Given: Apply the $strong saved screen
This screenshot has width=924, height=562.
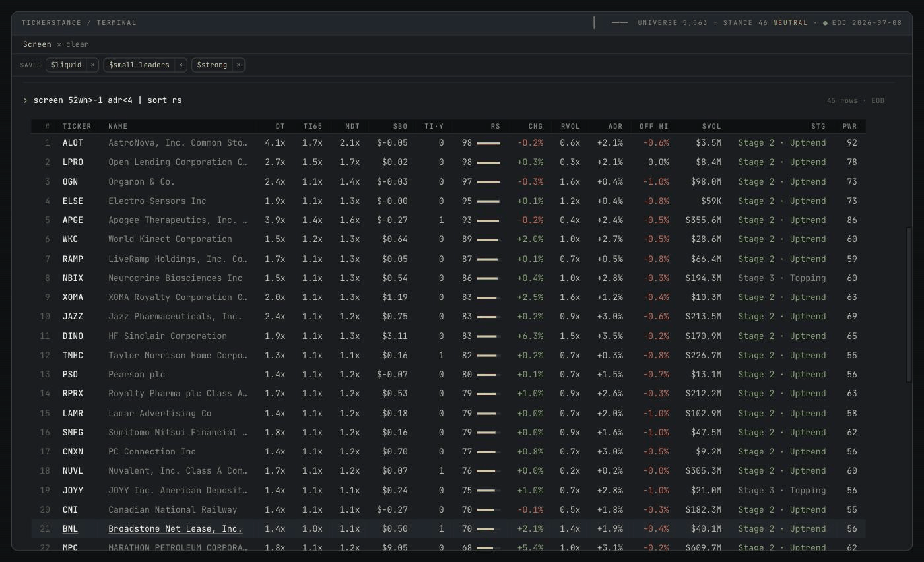Looking at the screenshot, I should (x=212, y=65).
